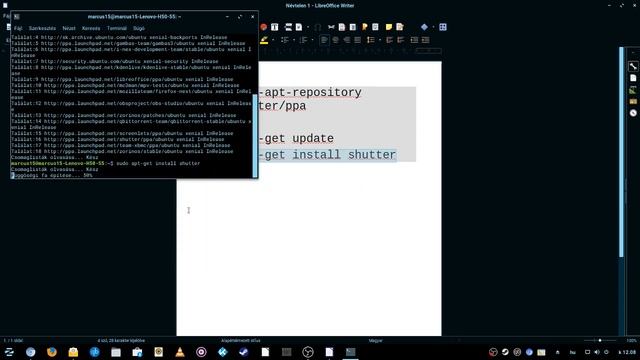Screen dimensions: 640x360
Task: Click the '-get update' line in document
Action: click(x=296, y=138)
